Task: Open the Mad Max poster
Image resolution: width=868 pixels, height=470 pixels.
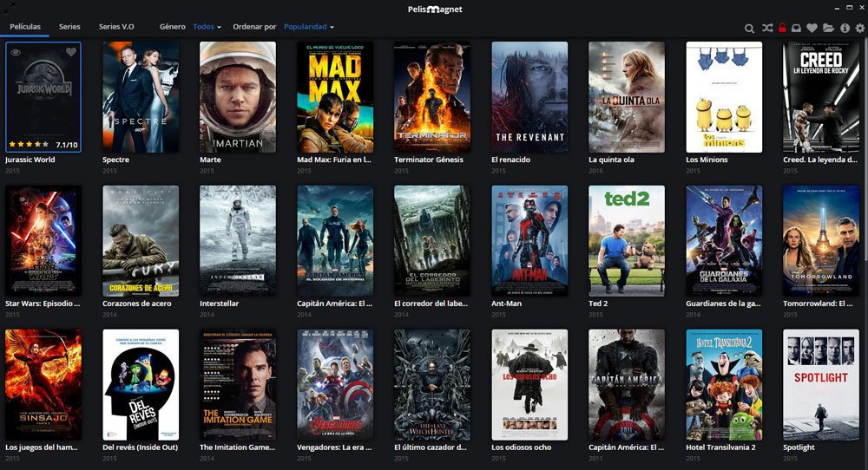Action: click(335, 97)
